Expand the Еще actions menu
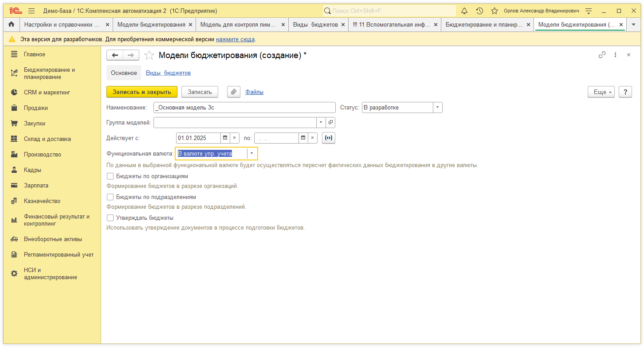 (601, 92)
